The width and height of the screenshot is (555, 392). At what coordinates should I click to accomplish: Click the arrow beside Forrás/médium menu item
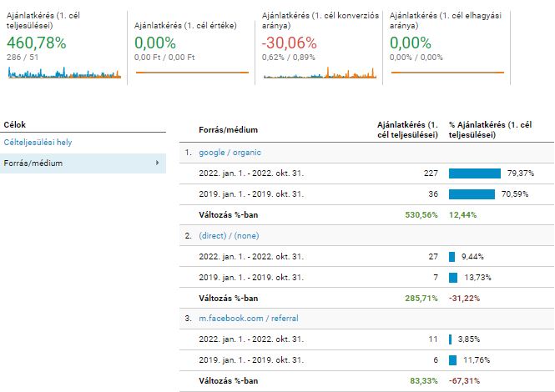tap(157, 163)
